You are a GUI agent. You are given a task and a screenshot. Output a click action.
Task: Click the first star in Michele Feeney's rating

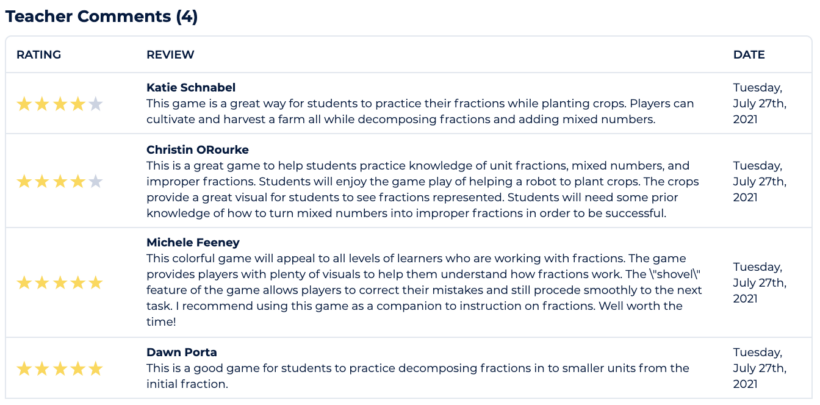[24, 283]
